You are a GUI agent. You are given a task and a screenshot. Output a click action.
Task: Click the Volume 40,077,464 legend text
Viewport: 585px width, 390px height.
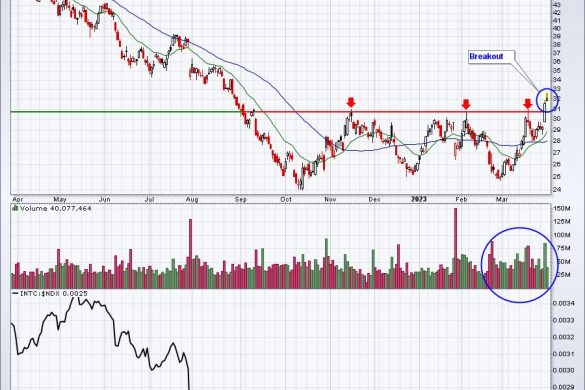pyautogui.click(x=56, y=208)
